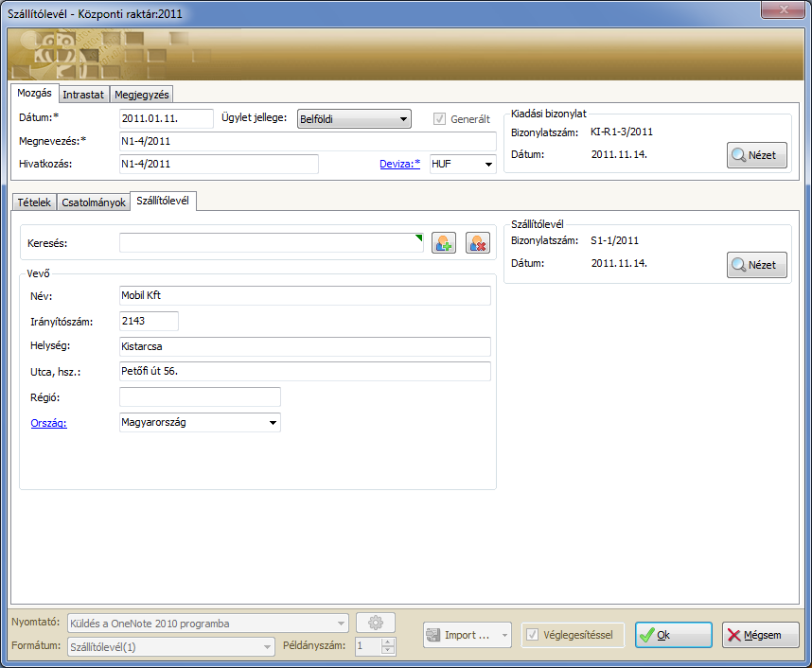Open the Import button dropdown arrow
Screen dimensions: 812x668
click(x=505, y=635)
